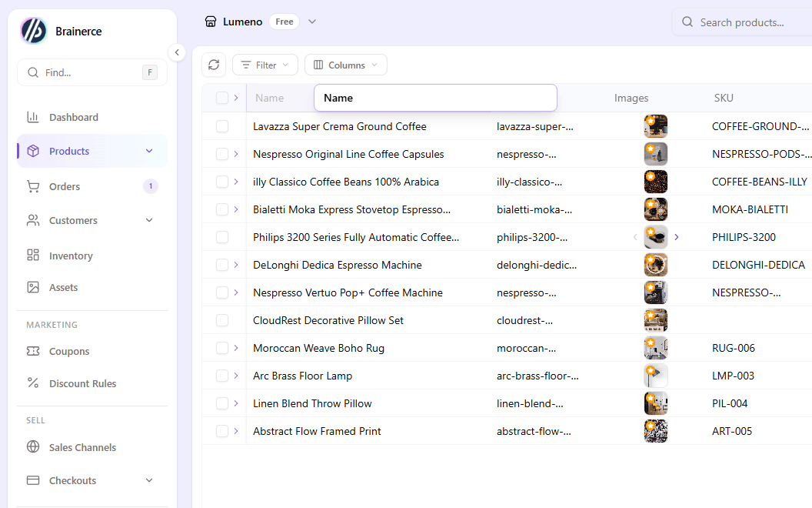The image size is (812, 508).
Task: Click the Products box icon
Action: coord(33,151)
